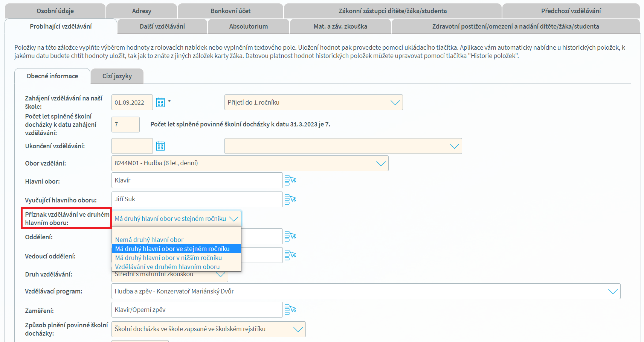644x342 pixels.
Task: Open Zákonní zástupci dítěte/žáka/studenta tab
Action: pos(393,11)
